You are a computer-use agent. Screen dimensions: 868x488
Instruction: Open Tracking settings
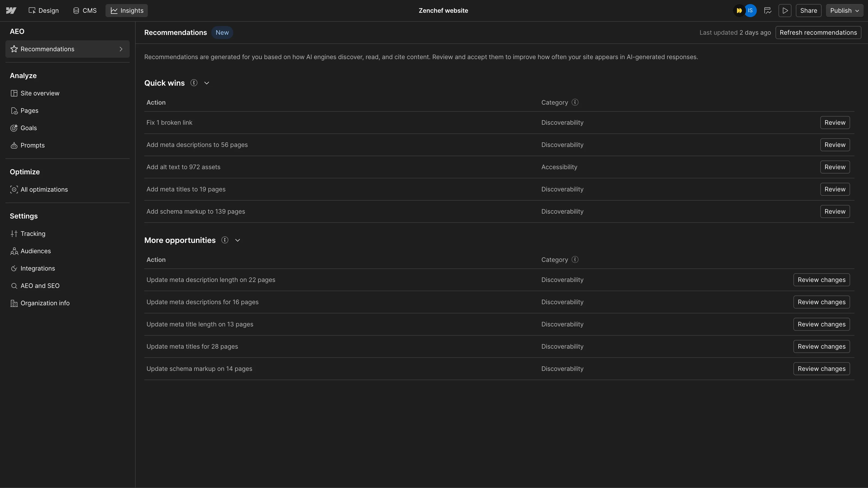(x=67, y=234)
